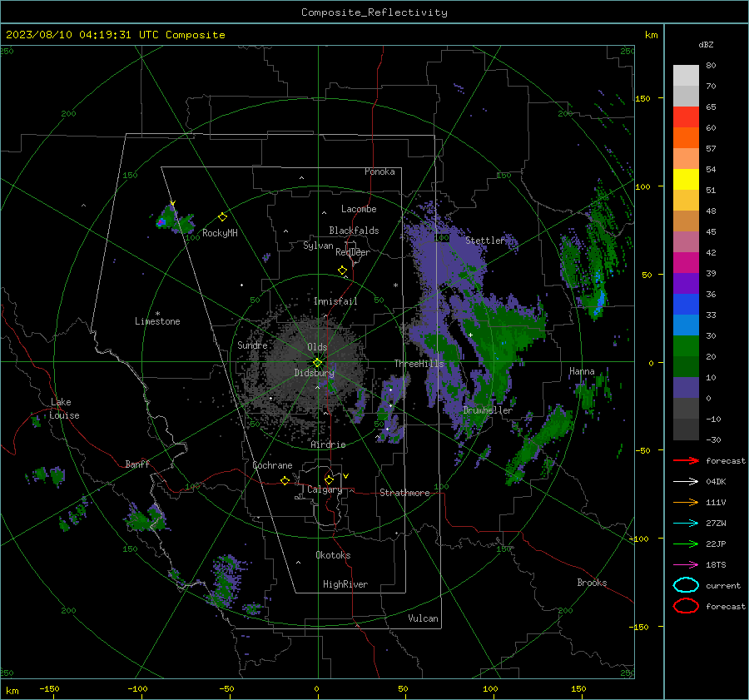
Task: Click the magenta swatch in dBZ scale
Action: click(686, 262)
